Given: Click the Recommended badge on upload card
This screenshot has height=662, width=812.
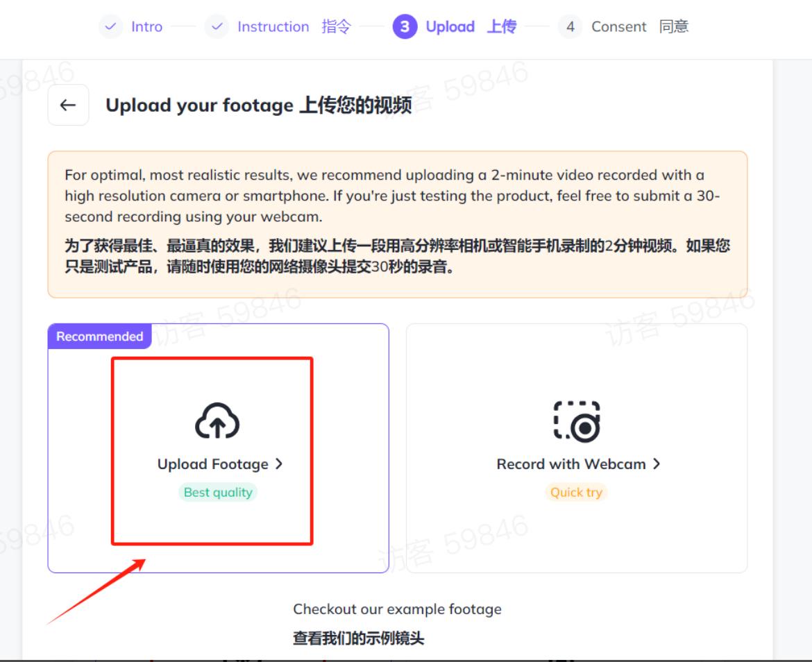Looking at the screenshot, I should [99, 336].
